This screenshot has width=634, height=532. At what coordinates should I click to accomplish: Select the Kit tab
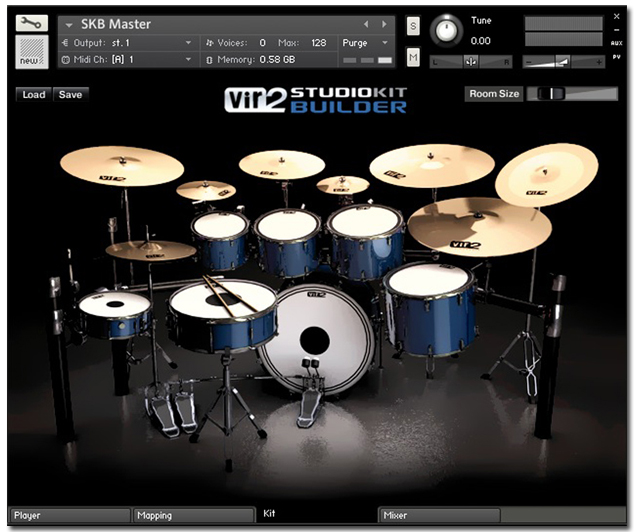269,513
